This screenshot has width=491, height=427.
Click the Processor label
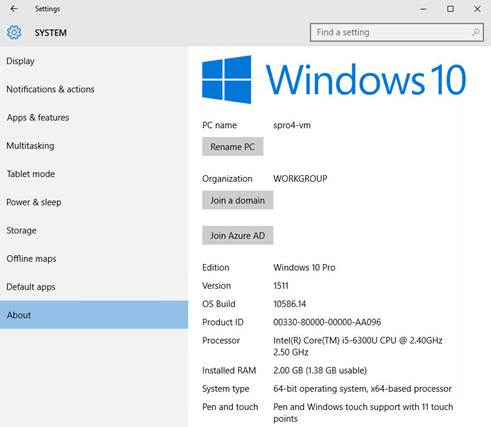point(221,340)
